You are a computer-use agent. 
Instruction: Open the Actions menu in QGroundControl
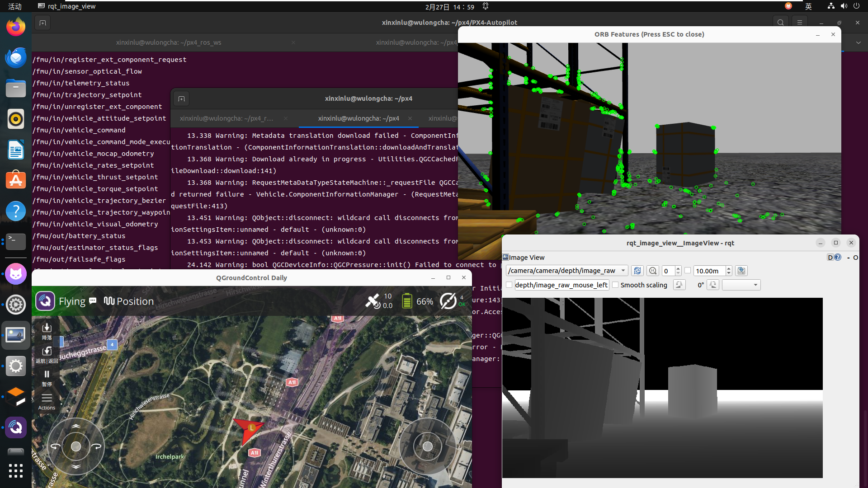(47, 402)
